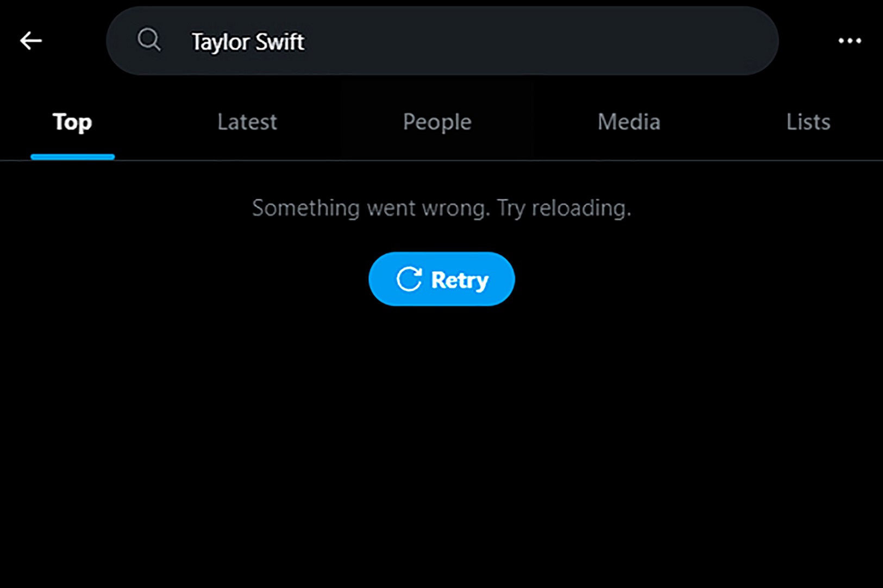Open the People search results tab

[436, 122]
